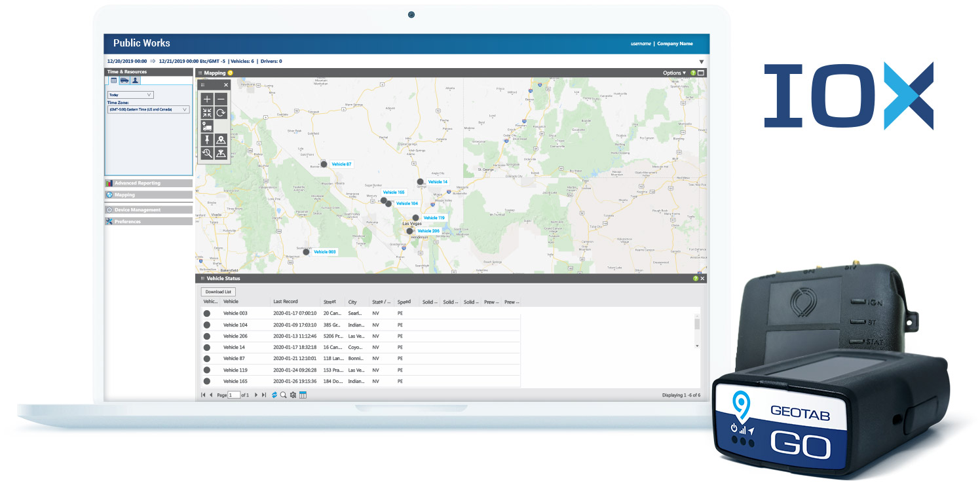Click the Vehicle 87 map marker dot
Screen dimensions: 980x483
[324, 164]
